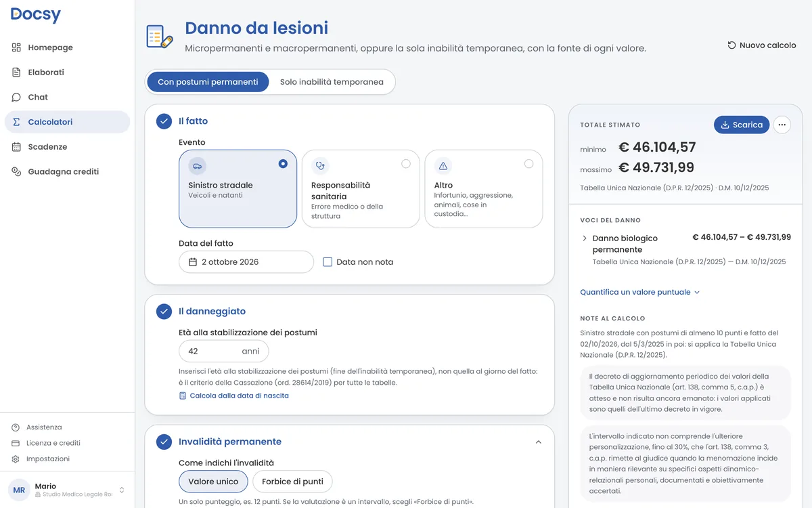Open Homepage in the sidebar

pos(67,47)
